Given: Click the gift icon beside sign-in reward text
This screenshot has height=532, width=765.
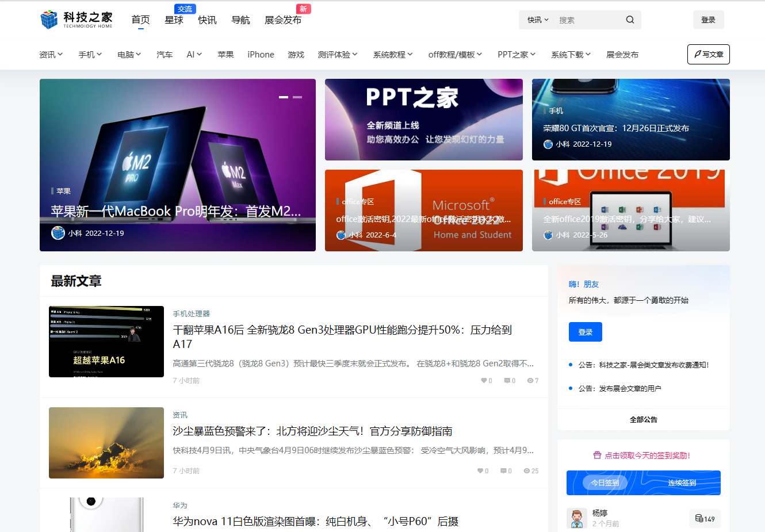Looking at the screenshot, I should click(597, 455).
